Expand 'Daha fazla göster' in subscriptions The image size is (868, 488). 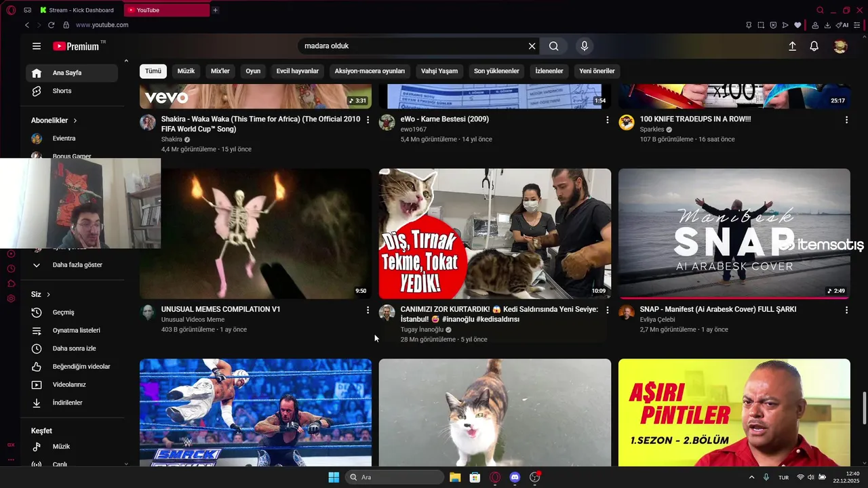click(72, 265)
